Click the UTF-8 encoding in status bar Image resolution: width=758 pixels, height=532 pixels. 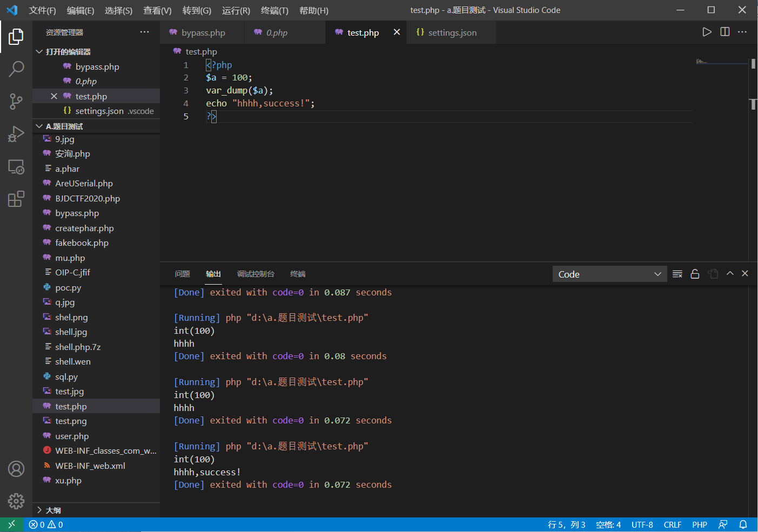(x=642, y=524)
